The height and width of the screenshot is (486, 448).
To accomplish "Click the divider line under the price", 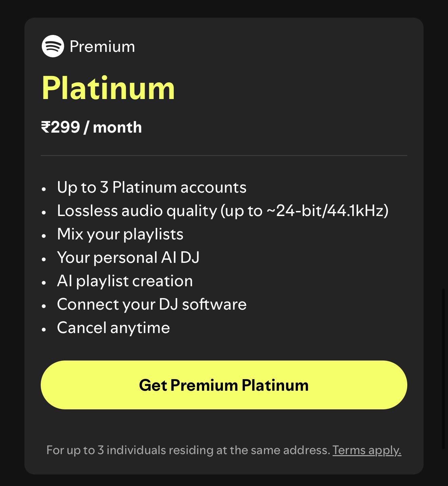I will 224,156.
